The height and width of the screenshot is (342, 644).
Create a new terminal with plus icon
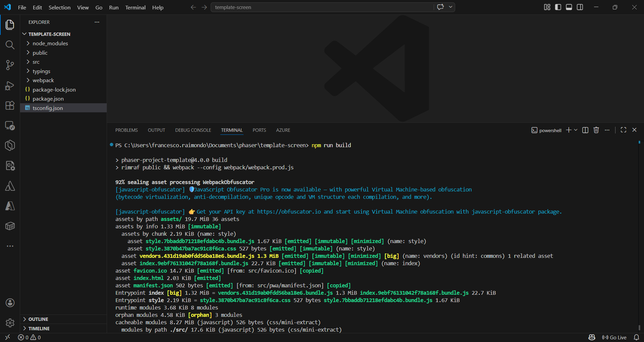[569, 130]
